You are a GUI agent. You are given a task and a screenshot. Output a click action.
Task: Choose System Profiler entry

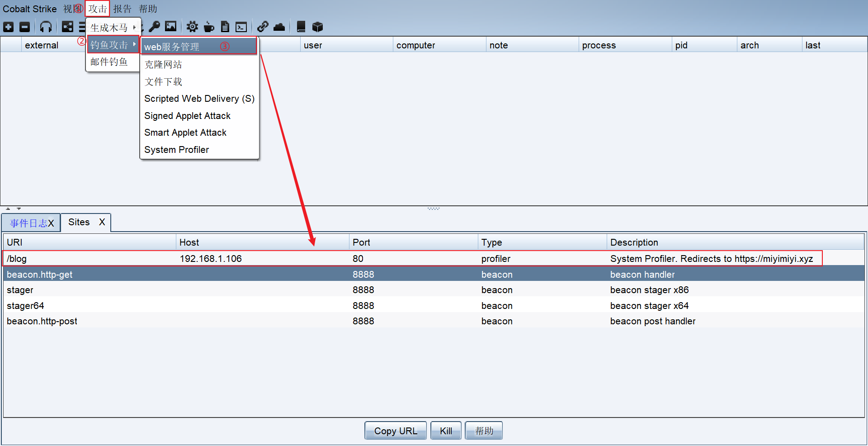pos(199,150)
